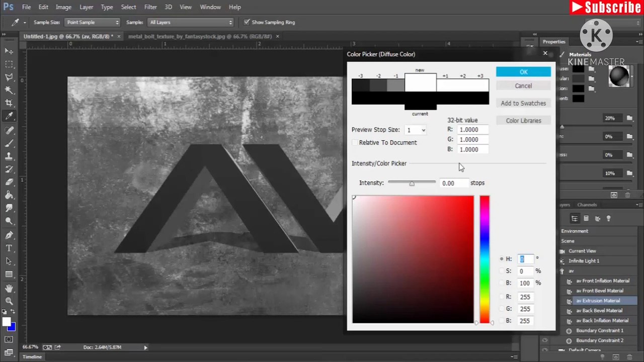This screenshot has width=644, height=362.
Task: Click Cancel in Color Picker
Action: click(523, 86)
